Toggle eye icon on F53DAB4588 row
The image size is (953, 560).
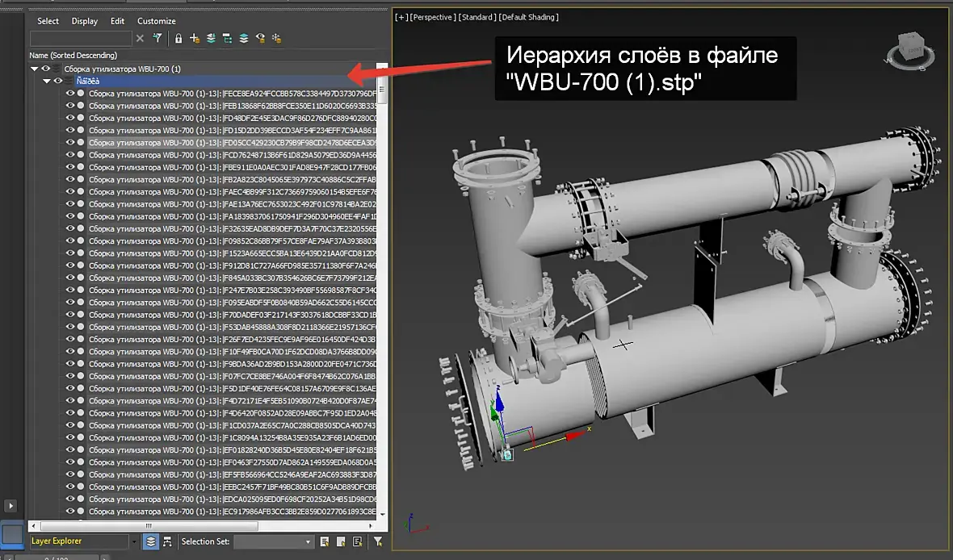[70, 327]
